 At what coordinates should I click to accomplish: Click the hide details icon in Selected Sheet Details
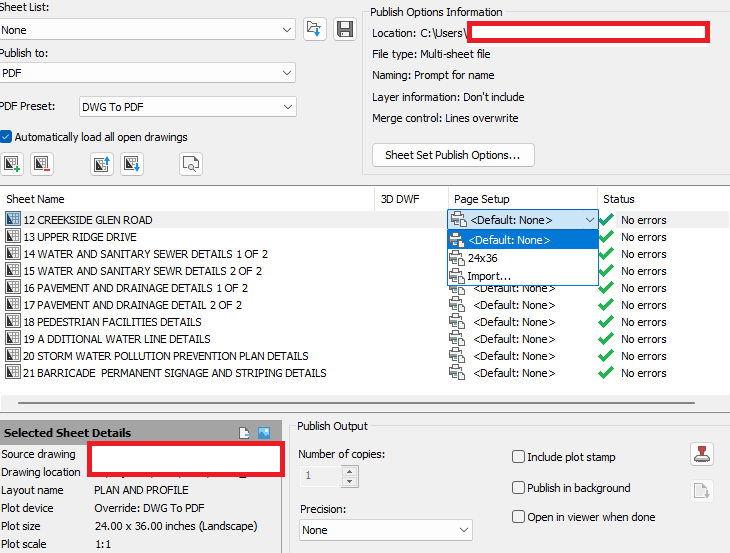click(244, 433)
